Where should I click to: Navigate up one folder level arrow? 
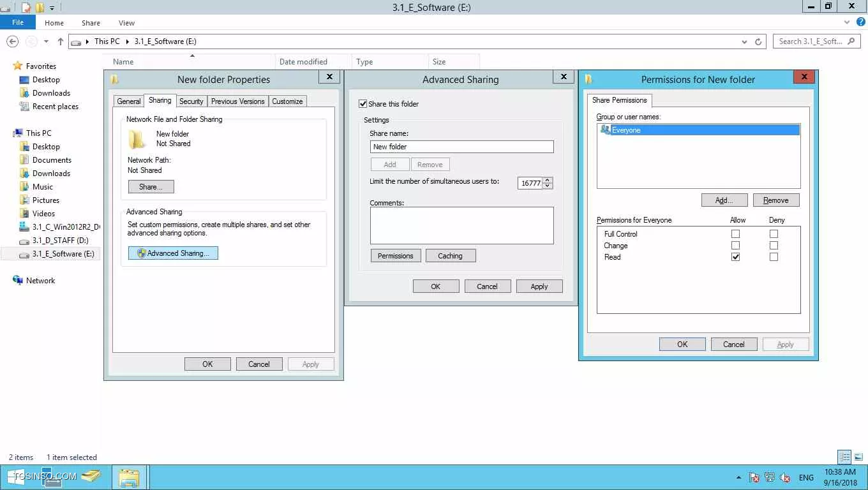(61, 41)
